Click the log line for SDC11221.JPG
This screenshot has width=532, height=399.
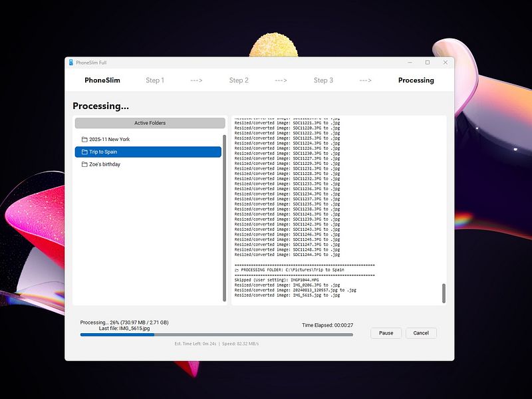pos(287,123)
